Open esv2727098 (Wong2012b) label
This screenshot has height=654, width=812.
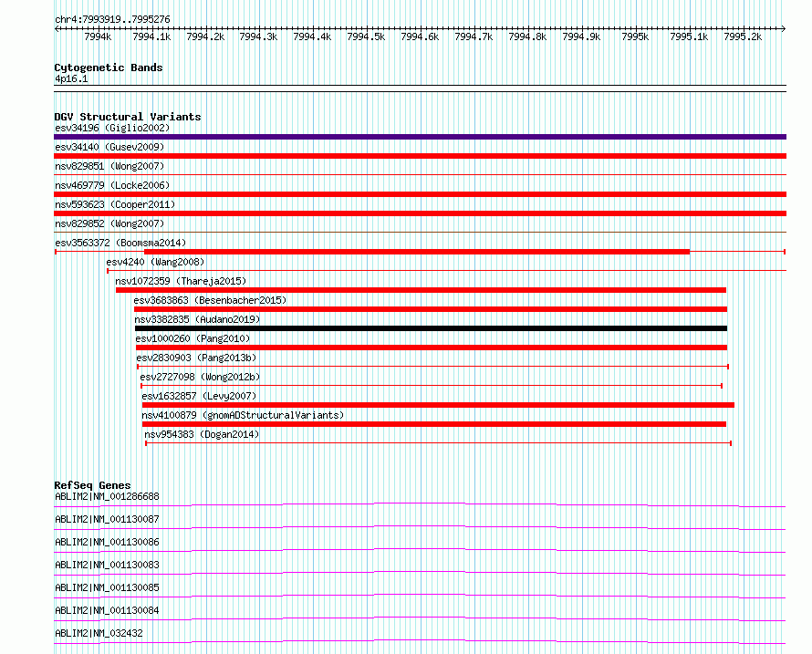[x=200, y=377]
